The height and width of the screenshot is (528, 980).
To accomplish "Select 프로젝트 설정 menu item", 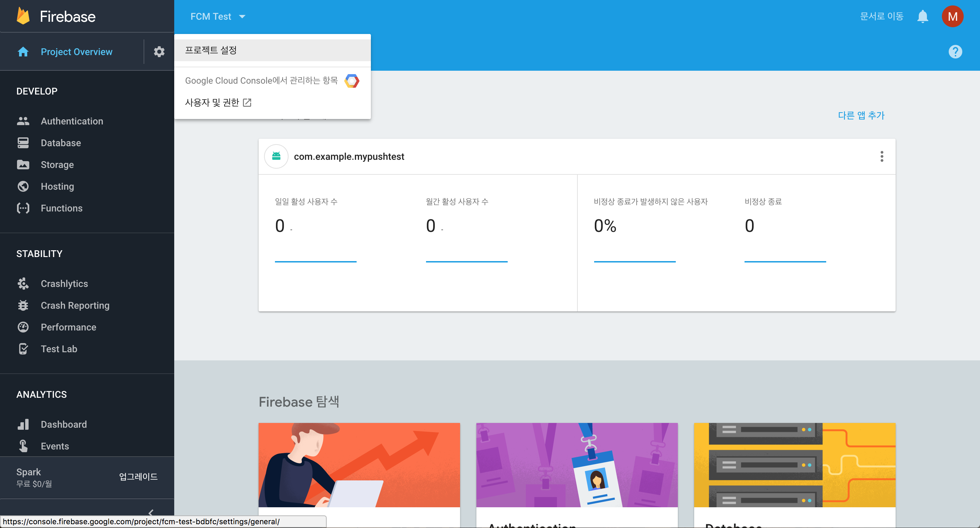I will pos(272,50).
